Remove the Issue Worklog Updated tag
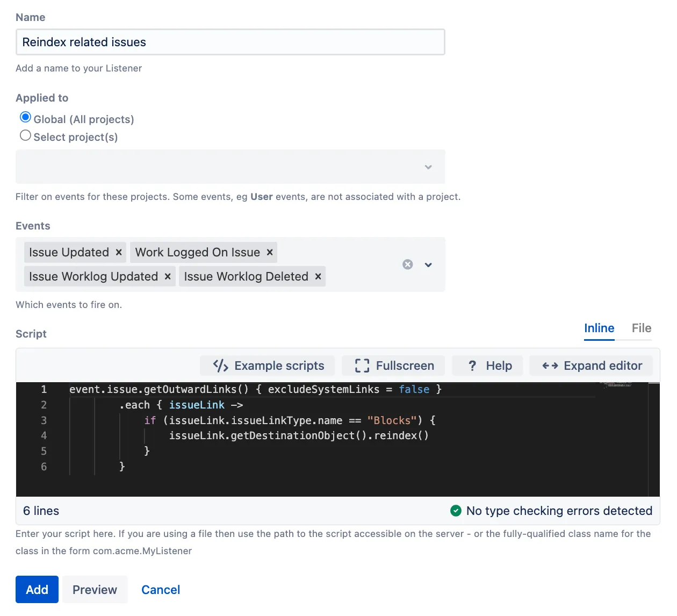This screenshot has height=616, width=677. [168, 277]
